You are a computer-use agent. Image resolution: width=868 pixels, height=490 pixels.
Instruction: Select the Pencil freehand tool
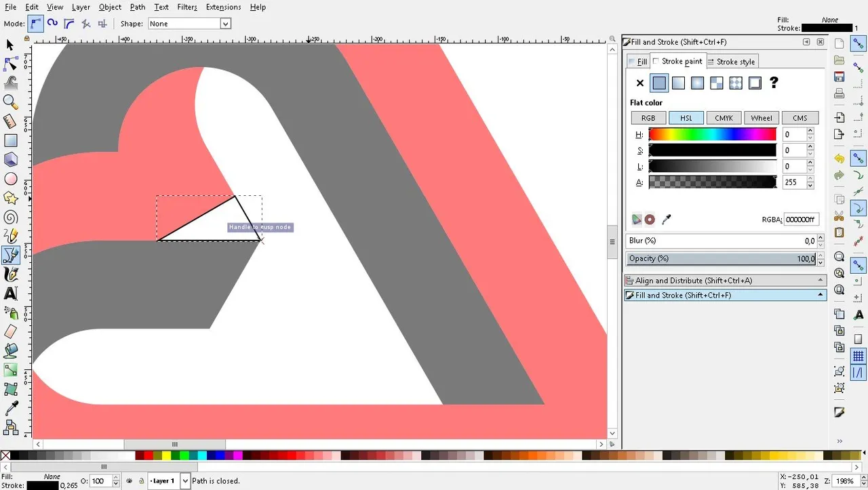10,236
